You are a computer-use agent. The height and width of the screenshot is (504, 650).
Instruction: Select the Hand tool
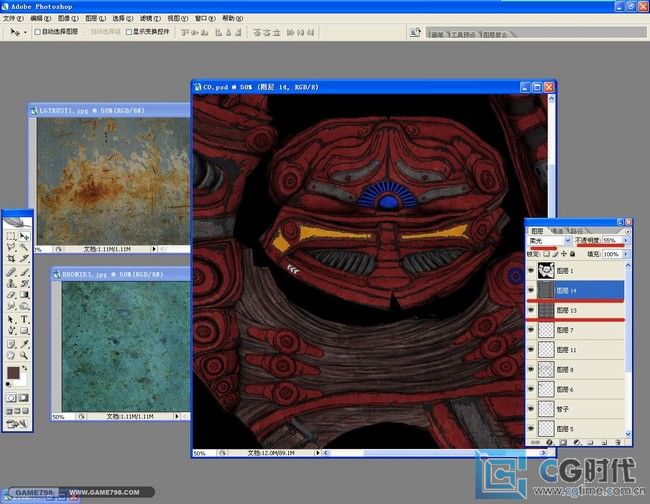tap(11, 355)
